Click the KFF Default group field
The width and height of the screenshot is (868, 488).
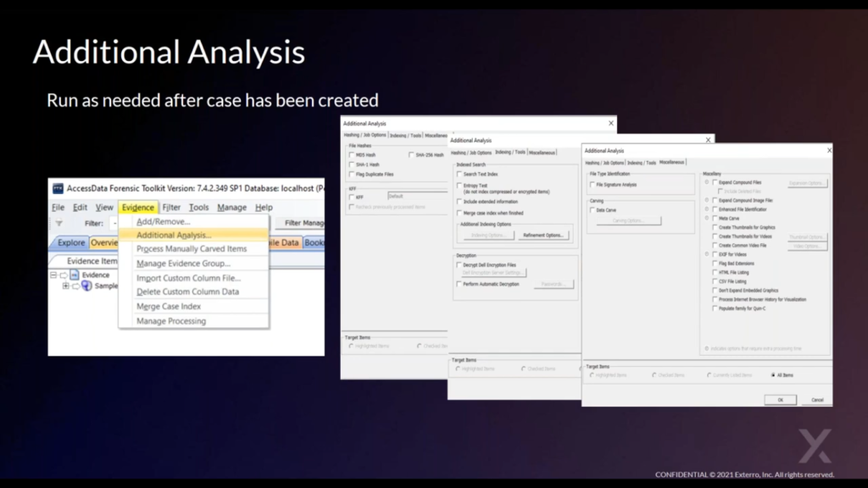(417, 196)
